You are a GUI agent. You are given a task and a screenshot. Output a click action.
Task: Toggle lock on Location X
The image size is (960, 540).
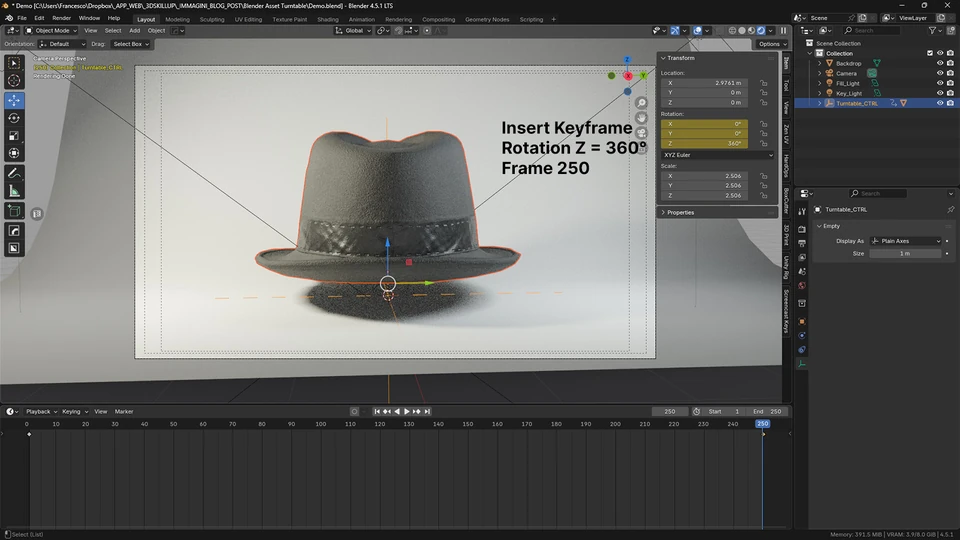pyautogui.click(x=763, y=83)
